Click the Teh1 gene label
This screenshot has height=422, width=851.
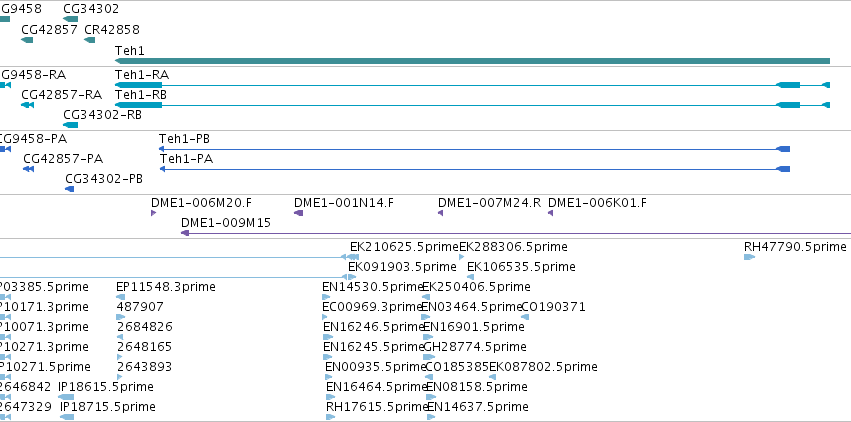tap(130, 51)
